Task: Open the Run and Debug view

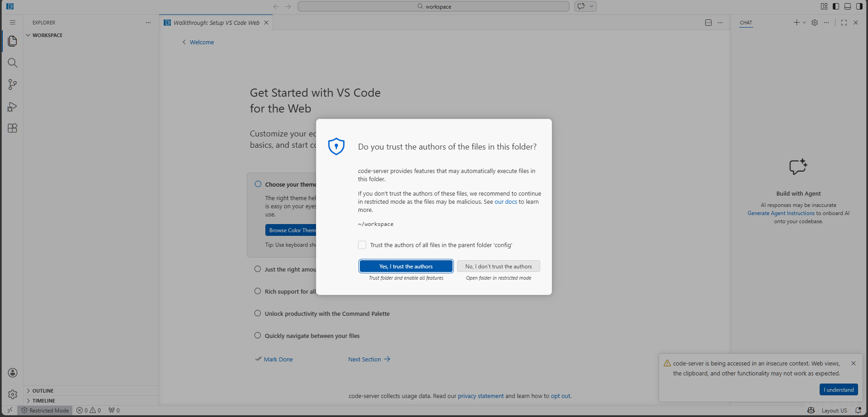Action: [x=13, y=107]
